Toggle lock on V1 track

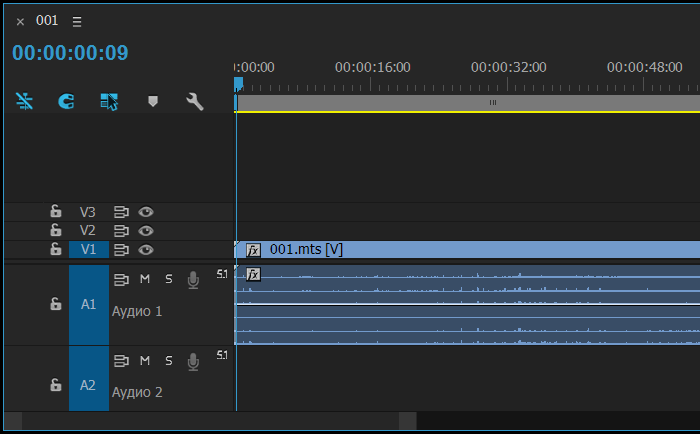click(55, 249)
